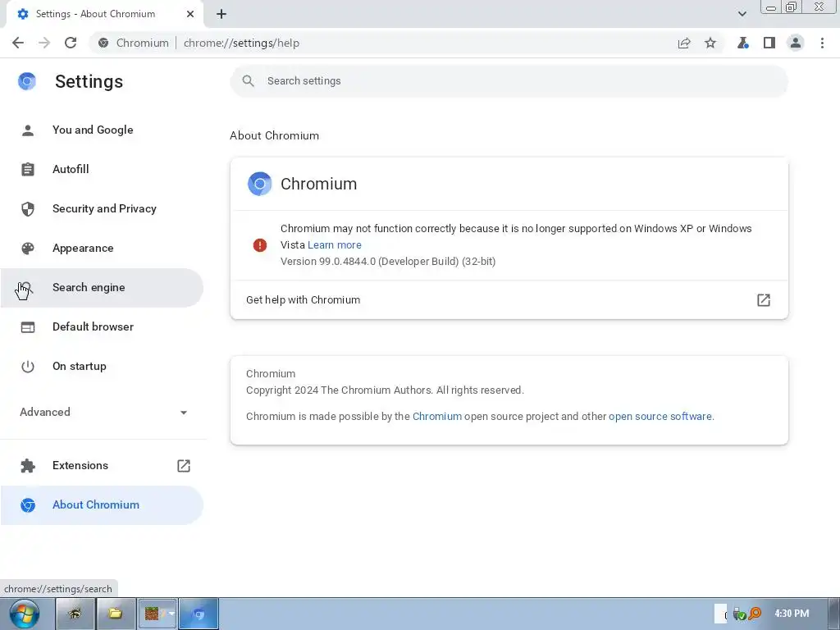Click the Chromium logo next to Settings heading
This screenshot has width=840, height=630.
tap(27, 81)
